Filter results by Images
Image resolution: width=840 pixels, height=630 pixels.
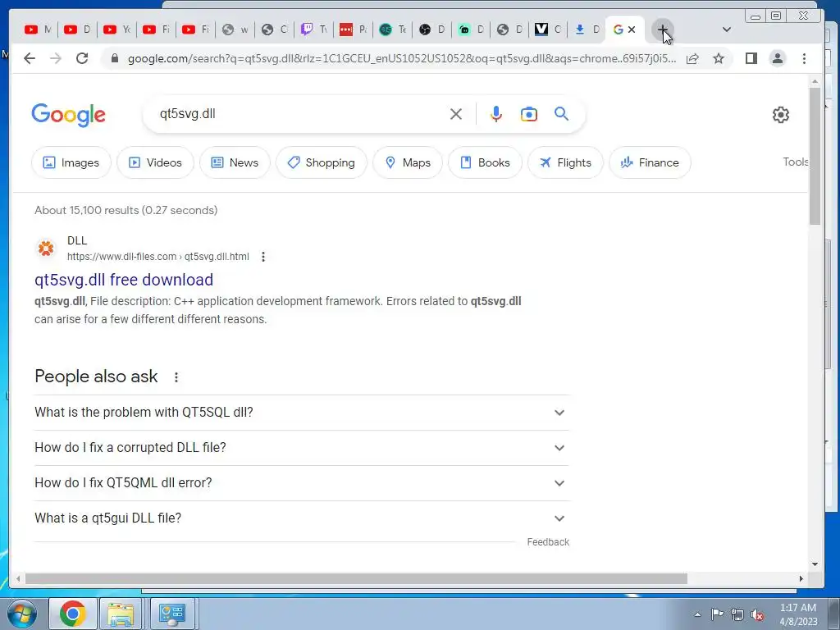(x=71, y=162)
